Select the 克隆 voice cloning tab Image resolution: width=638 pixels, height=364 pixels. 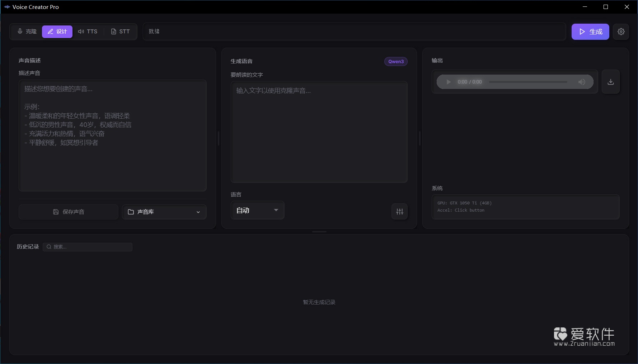27,32
